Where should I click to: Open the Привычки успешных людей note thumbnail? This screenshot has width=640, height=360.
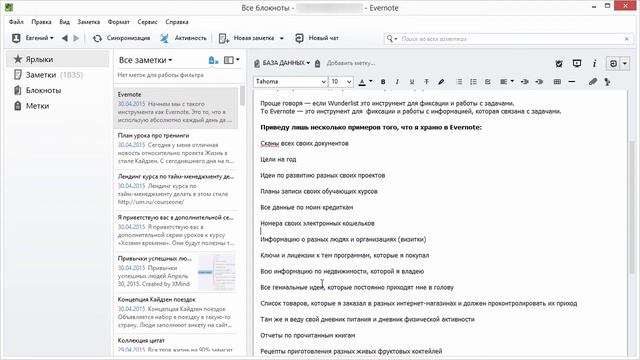pyautogui.click(x=217, y=272)
